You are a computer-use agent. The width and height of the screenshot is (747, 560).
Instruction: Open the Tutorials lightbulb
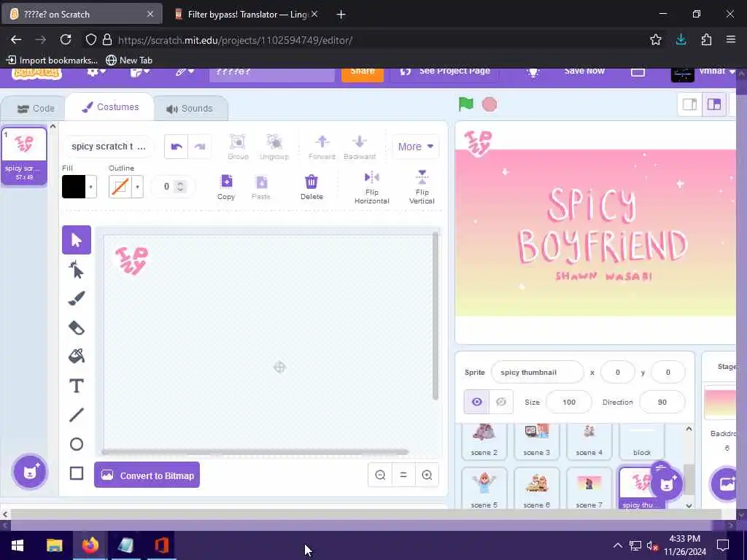[533, 72]
